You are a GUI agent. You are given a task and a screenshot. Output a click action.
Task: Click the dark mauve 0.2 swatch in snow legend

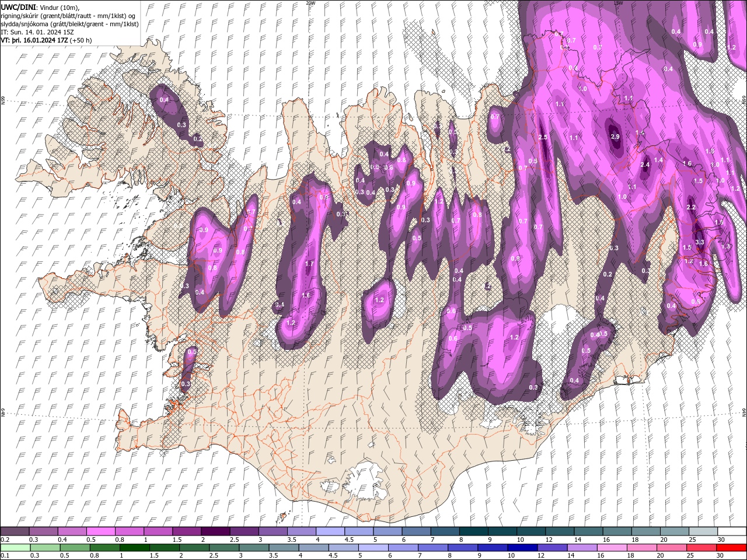click(15, 531)
